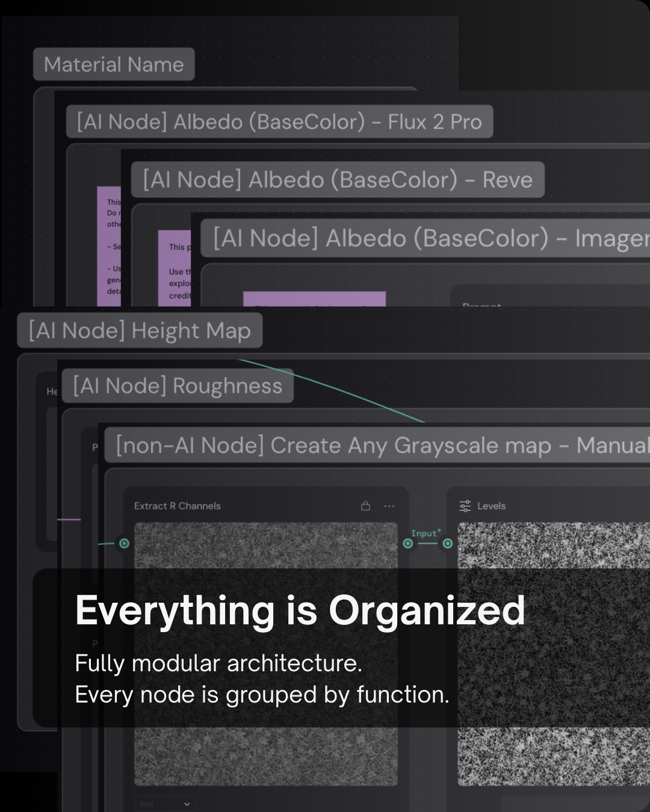Select the Albedo Reve group label
Screen dimensions: 650x812
tap(338, 180)
